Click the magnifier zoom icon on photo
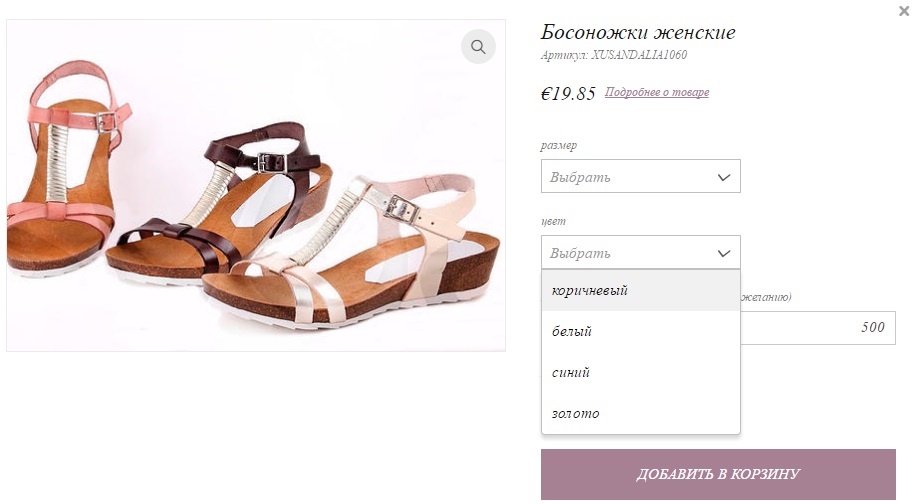Screen dimensions: 917x504 pyautogui.click(x=478, y=47)
